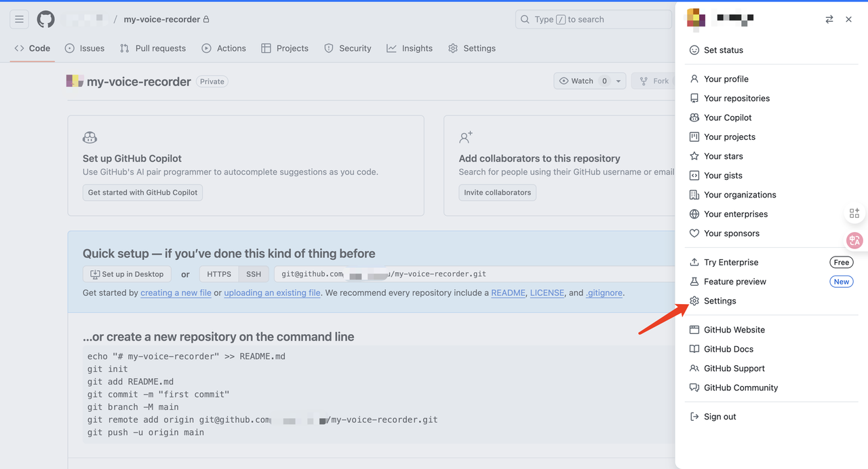868x469 pixels.
Task: Open account Settings in user menu
Action: (x=719, y=301)
